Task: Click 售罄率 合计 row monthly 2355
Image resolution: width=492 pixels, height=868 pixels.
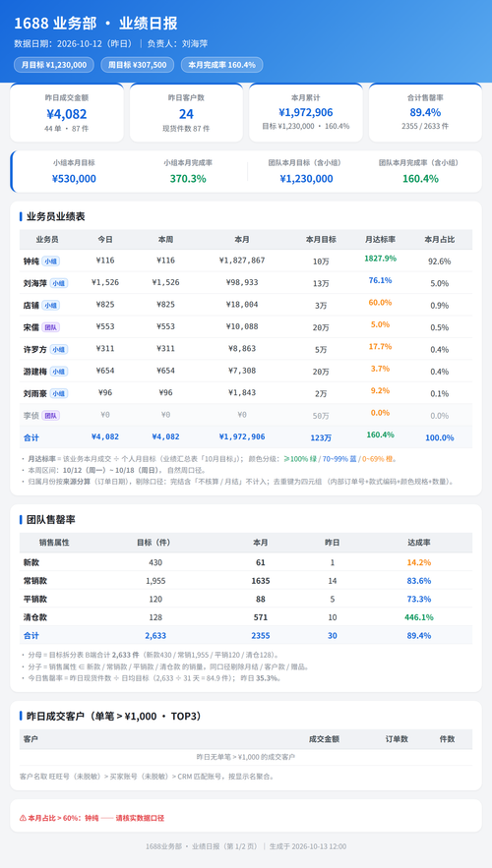Action: (x=261, y=635)
